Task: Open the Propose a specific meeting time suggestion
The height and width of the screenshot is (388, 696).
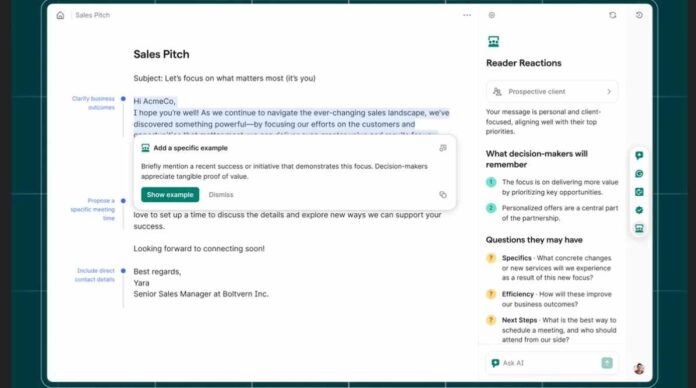Action: (92, 209)
